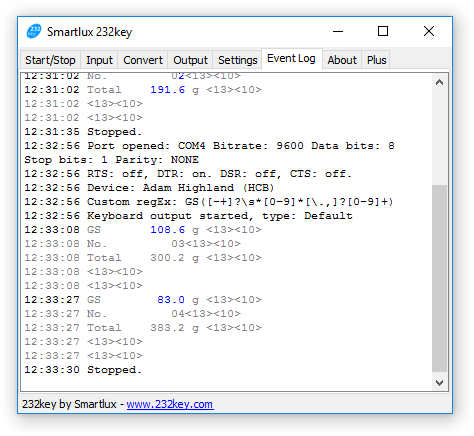The height and width of the screenshot is (436, 474).
Task: Click the scroll down arrow in the event log
Action: click(439, 382)
